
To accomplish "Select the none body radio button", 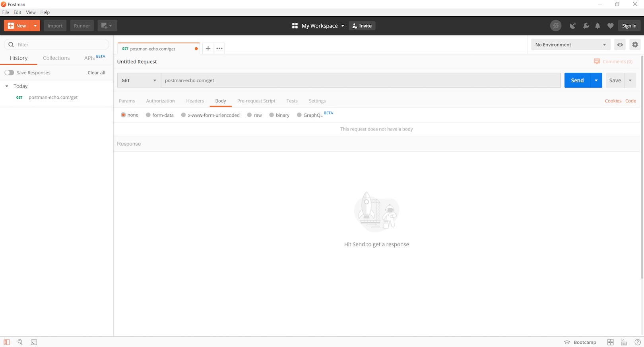I will click(123, 115).
